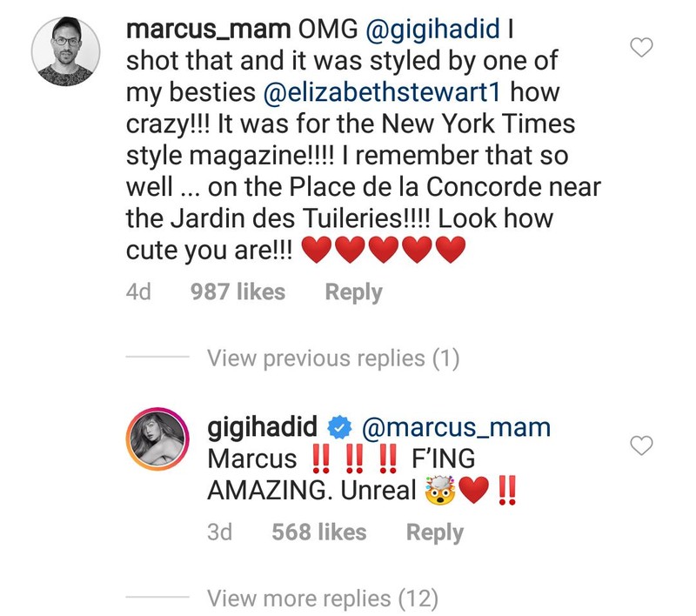Viewport: 696px width, 616px height.
Task: View the 568 likes on gigihadid's reply
Action: click(319, 532)
